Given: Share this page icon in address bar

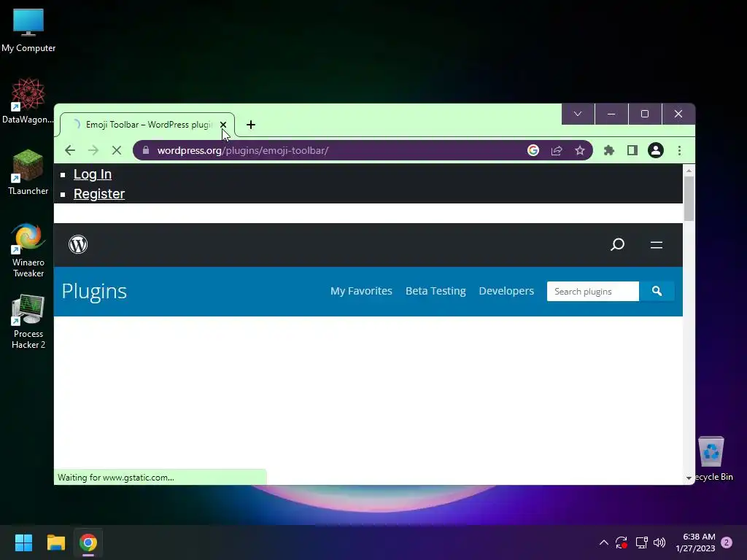Looking at the screenshot, I should (x=557, y=150).
